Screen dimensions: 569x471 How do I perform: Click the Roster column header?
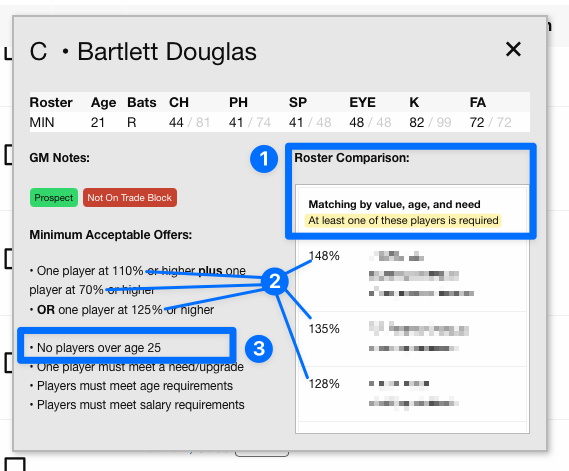pos(51,103)
